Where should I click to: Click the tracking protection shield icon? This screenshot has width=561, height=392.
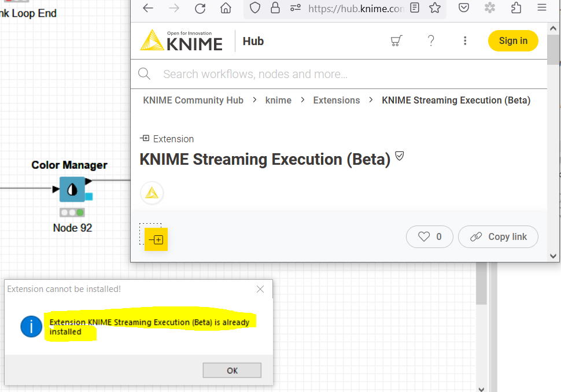point(254,8)
